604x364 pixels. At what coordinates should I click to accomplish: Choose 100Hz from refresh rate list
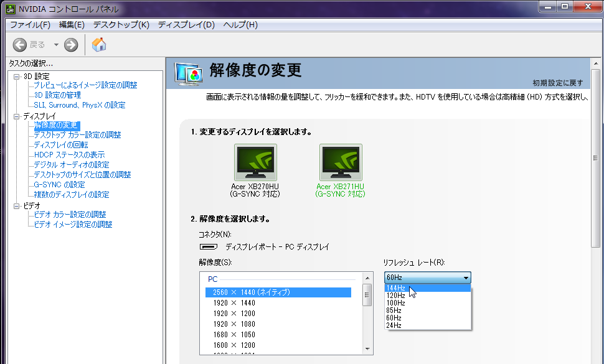(x=428, y=303)
